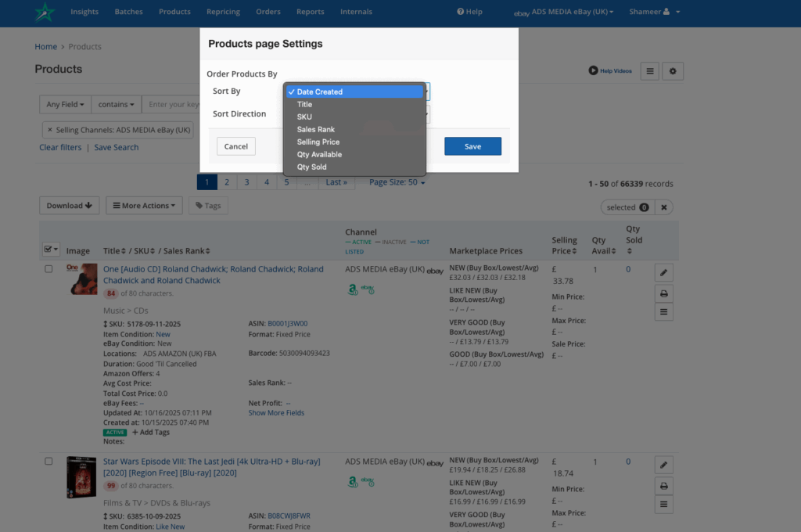
Task: Choose Qty Sold sort option
Action: point(311,167)
